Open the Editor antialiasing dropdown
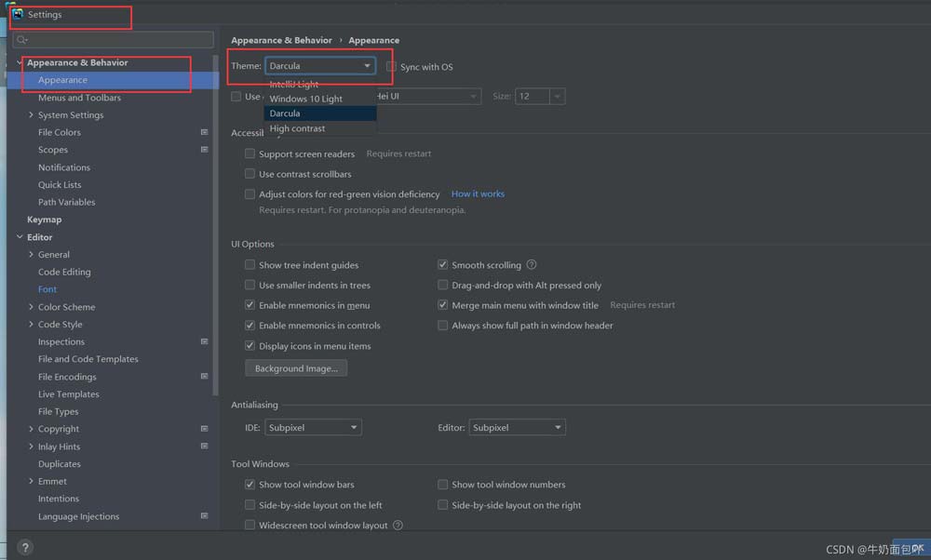The height and width of the screenshot is (560, 931). (x=517, y=428)
